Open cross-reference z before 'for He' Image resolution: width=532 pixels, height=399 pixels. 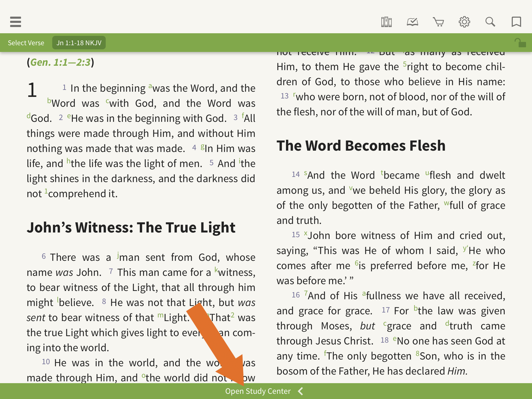474,263
